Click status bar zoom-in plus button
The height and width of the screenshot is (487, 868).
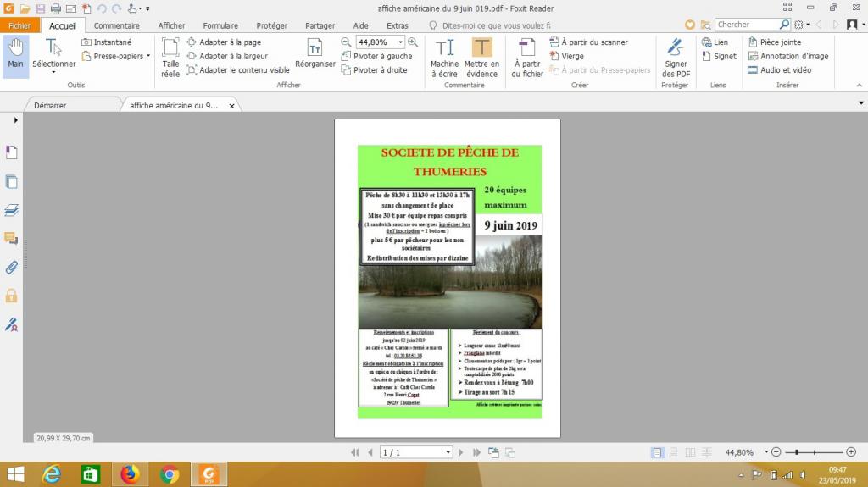coord(851,452)
